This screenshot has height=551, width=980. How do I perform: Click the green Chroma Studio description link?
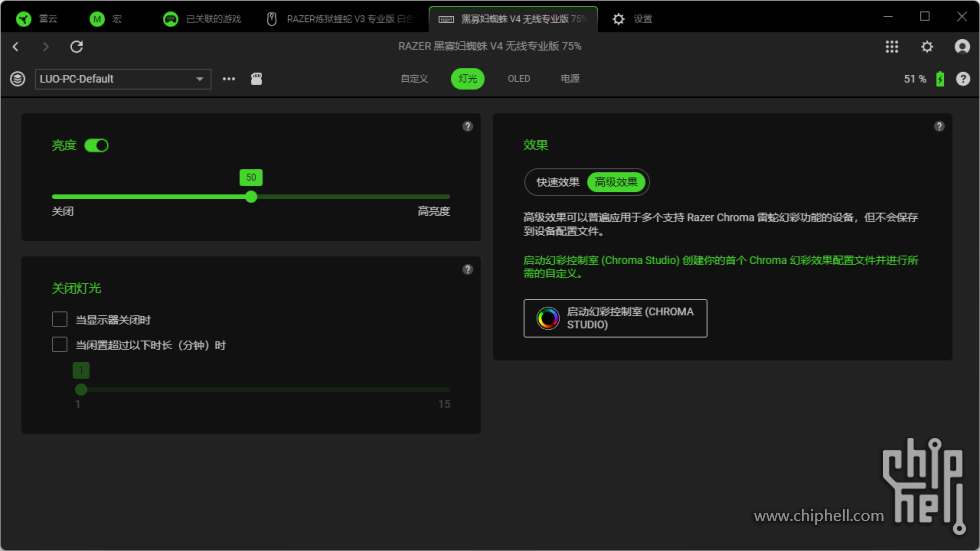click(721, 267)
